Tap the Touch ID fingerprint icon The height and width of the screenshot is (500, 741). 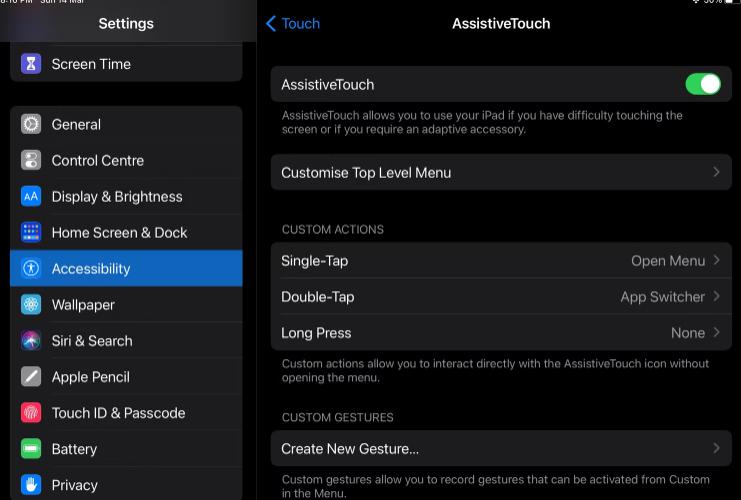point(31,413)
